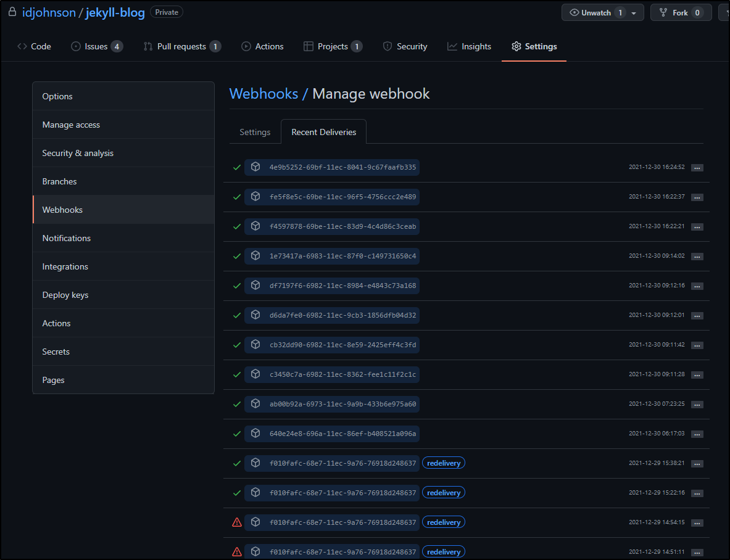Click the Webhooks breadcrumb link
This screenshot has height=560, width=730.
tap(263, 94)
